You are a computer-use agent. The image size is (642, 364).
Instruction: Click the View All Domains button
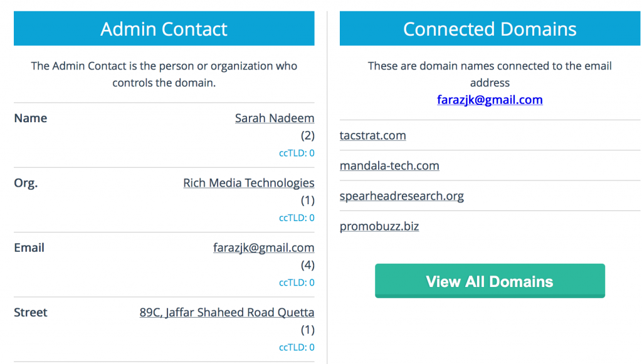click(490, 281)
